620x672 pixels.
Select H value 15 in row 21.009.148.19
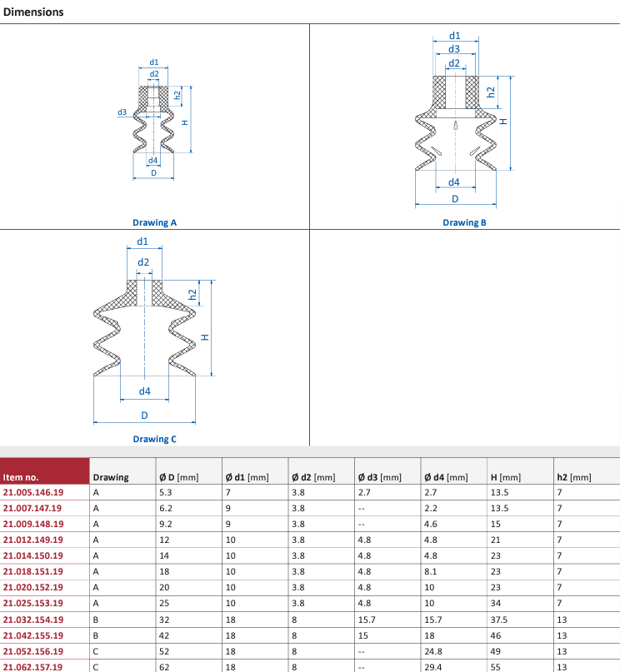click(x=495, y=524)
